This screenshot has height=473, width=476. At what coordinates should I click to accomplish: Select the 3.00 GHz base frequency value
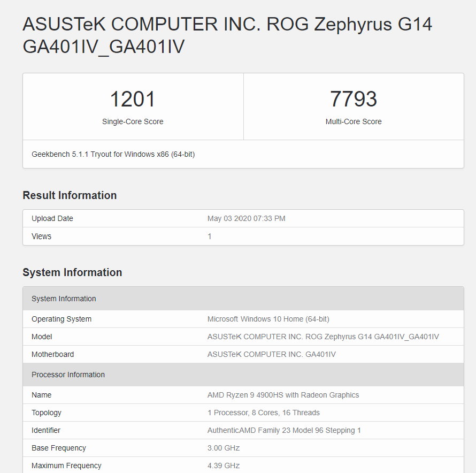pyautogui.click(x=224, y=448)
